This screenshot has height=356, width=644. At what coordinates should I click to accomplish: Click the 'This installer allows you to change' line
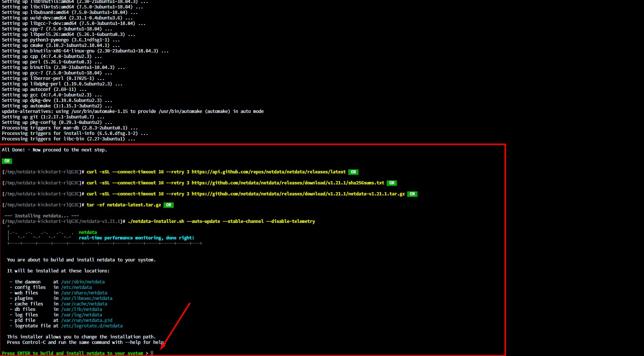click(x=81, y=337)
